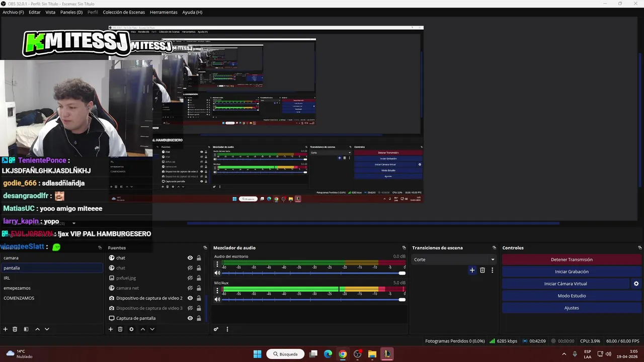Click the 6285 kbps status entry
Viewport: 644px width, 362px height.
tap(503, 341)
